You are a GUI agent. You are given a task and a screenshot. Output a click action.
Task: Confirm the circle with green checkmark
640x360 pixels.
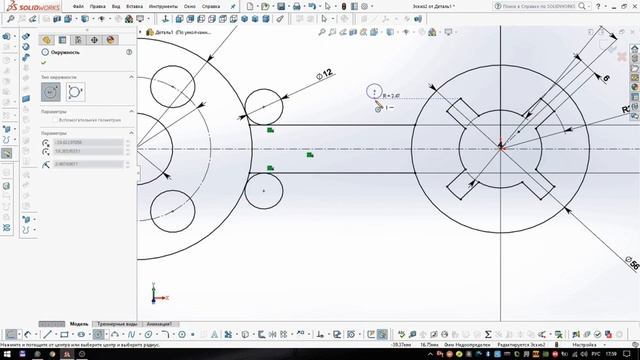click(x=44, y=62)
